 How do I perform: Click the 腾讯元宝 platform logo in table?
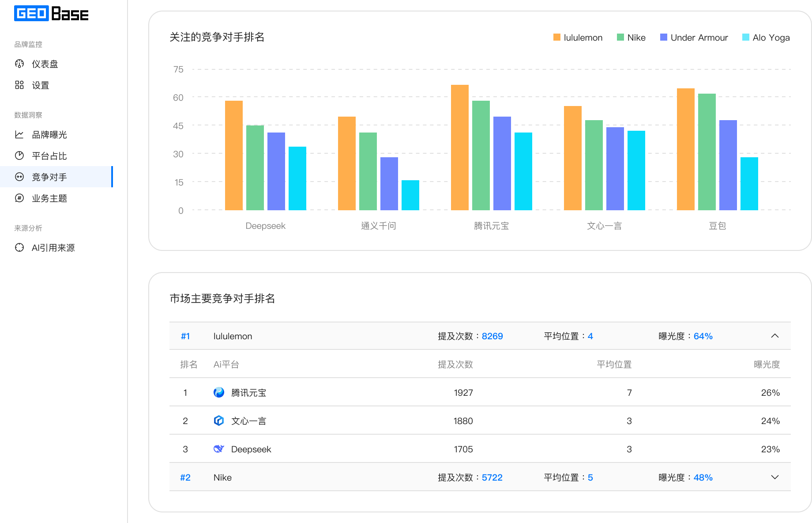pos(219,393)
